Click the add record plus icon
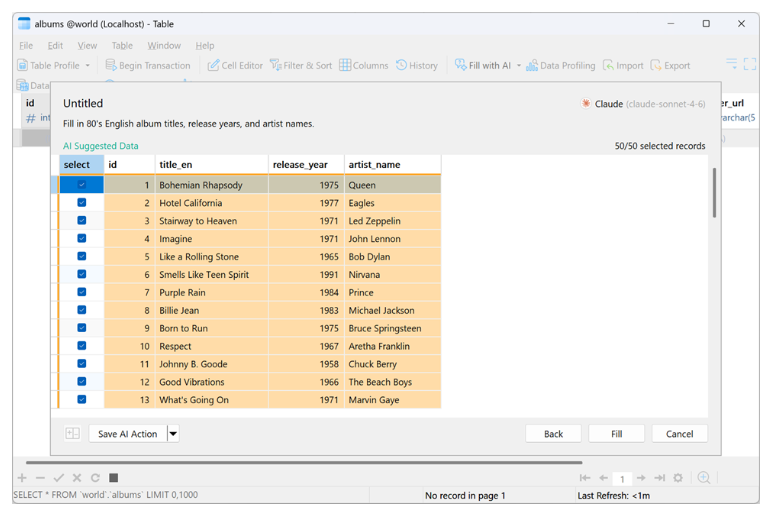768x506 pixels. pos(22,478)
